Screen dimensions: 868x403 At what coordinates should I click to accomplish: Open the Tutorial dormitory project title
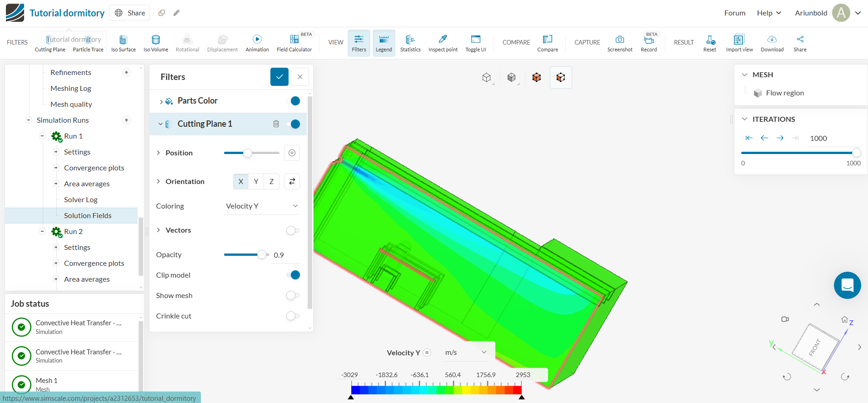click(x=67, y=13)
